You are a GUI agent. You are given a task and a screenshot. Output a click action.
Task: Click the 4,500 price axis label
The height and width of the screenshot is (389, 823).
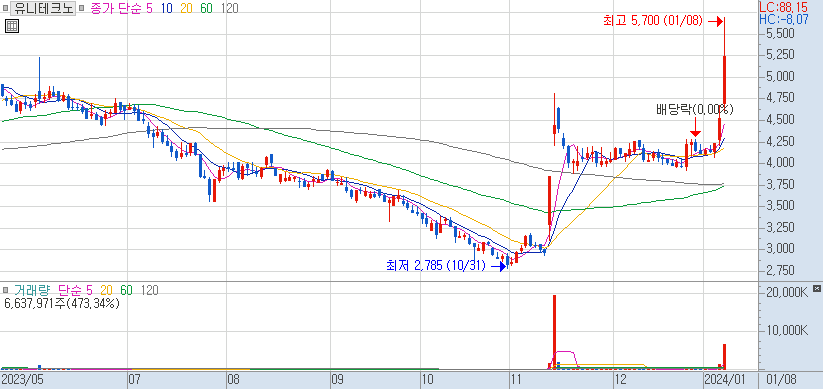(779, 119)
